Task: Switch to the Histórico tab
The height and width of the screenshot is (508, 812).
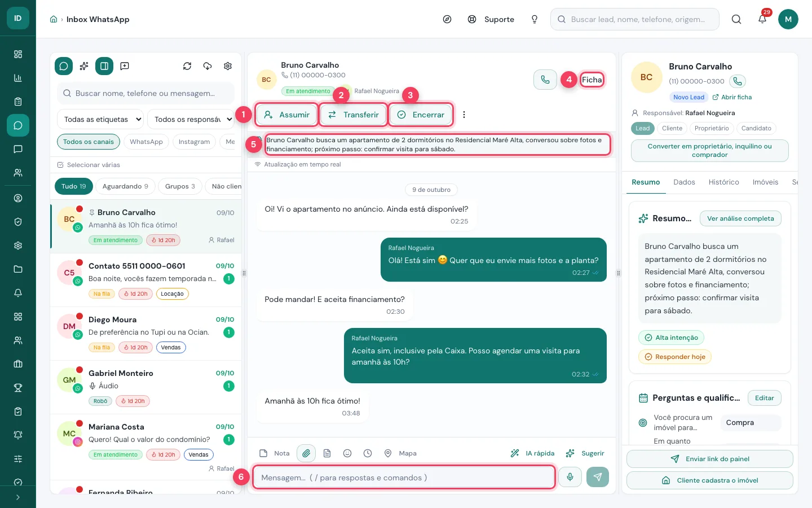Action: click(x=723, y=182)
